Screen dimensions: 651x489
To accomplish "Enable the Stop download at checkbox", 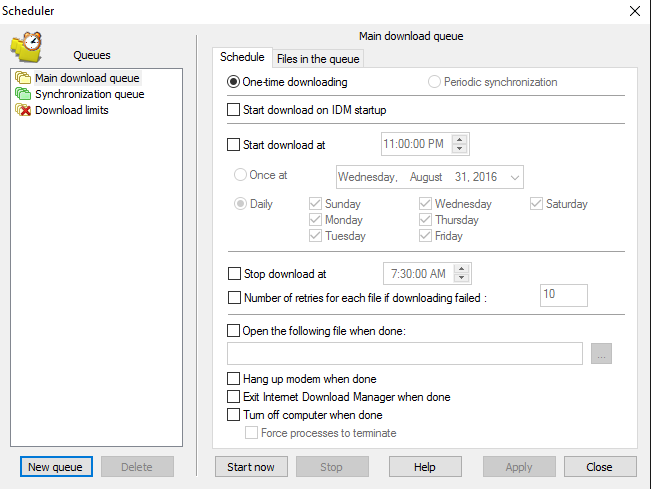I will (235, 274).
